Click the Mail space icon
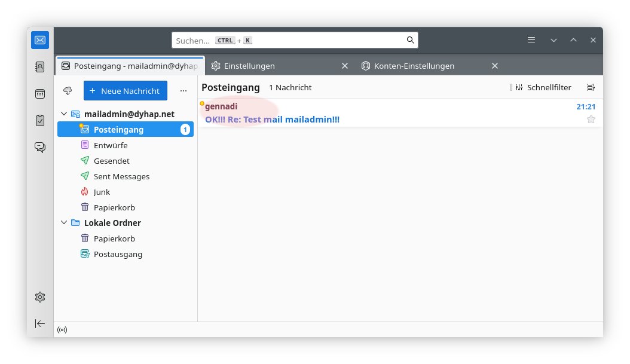 tap(40, 40)
